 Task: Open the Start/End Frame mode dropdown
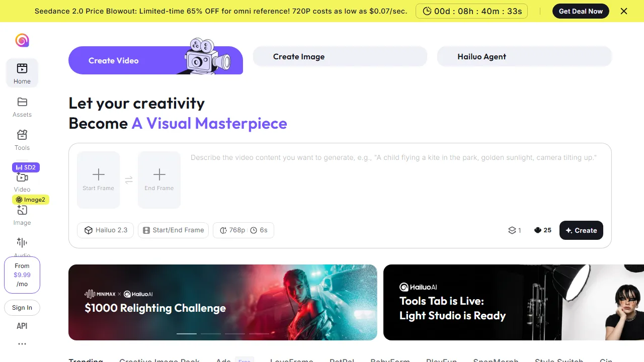(x=173, y=230)
